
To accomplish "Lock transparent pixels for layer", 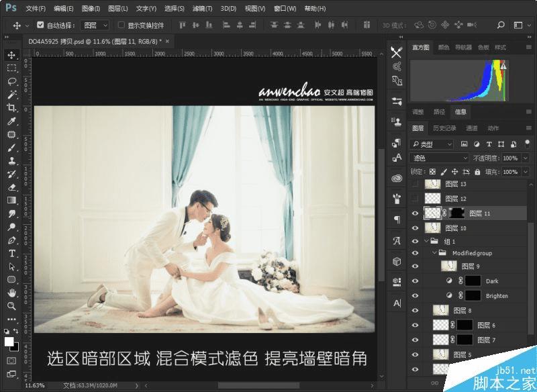I will pos(432,172).
